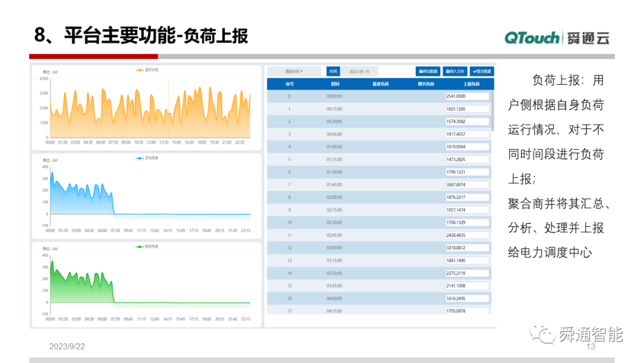
Task: Edit the load input showing 1619.0964
Action: pos(467,147)
